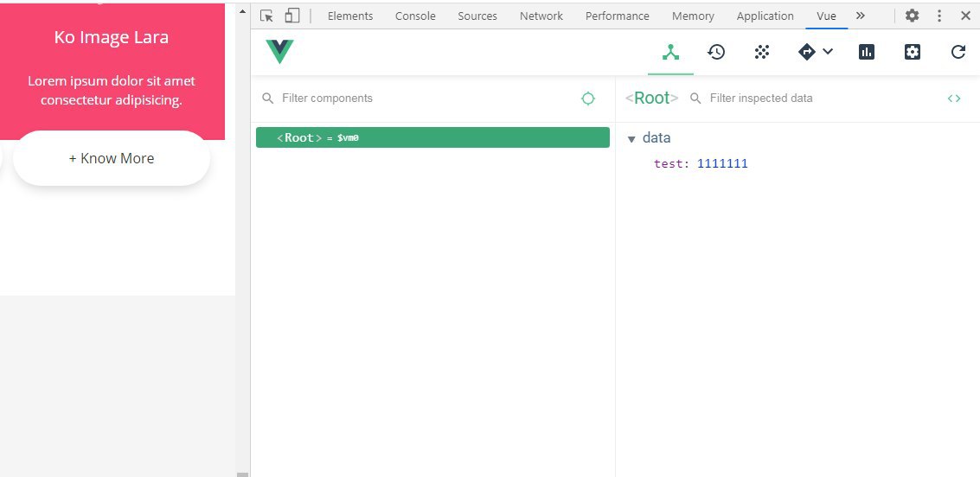Show more DevTools tabs chevron
The height and width of the screenshot is (477, 980).
[861, 16]
